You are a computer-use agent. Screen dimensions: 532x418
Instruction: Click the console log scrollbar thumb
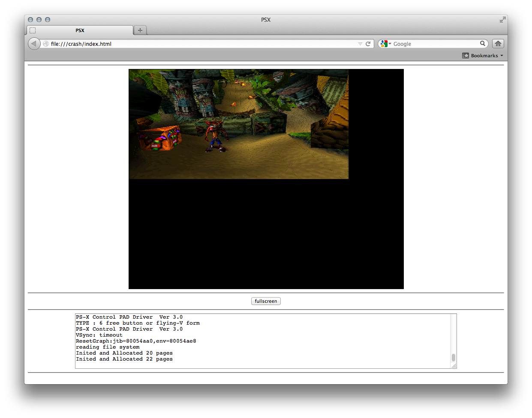[454, 358]
